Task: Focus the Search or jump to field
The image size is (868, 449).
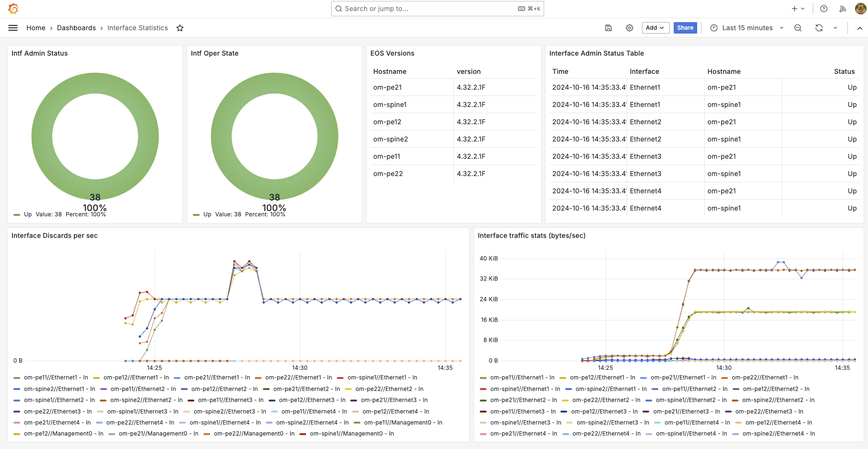Action: tap(437, 9)
